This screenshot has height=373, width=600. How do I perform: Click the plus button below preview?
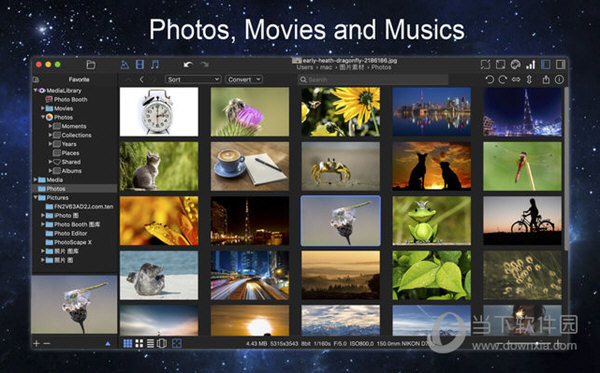[36, 343]
